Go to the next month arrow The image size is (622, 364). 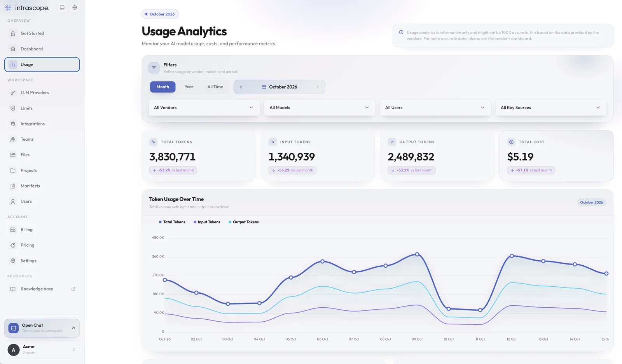(x=318, y=87)
